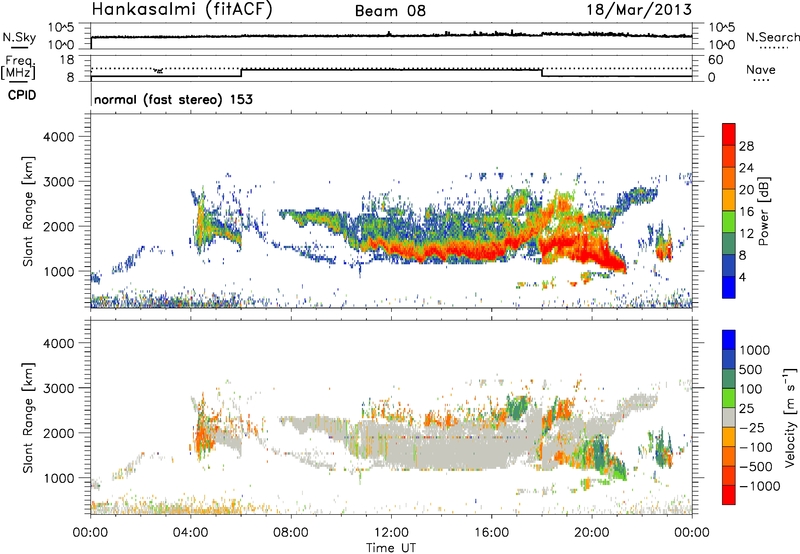The width and height of the screenshot is (800, 554).
Task: Click the '-1000' value on Velocity colorbar
Action: pyautogui.click(x=759, y=486)
